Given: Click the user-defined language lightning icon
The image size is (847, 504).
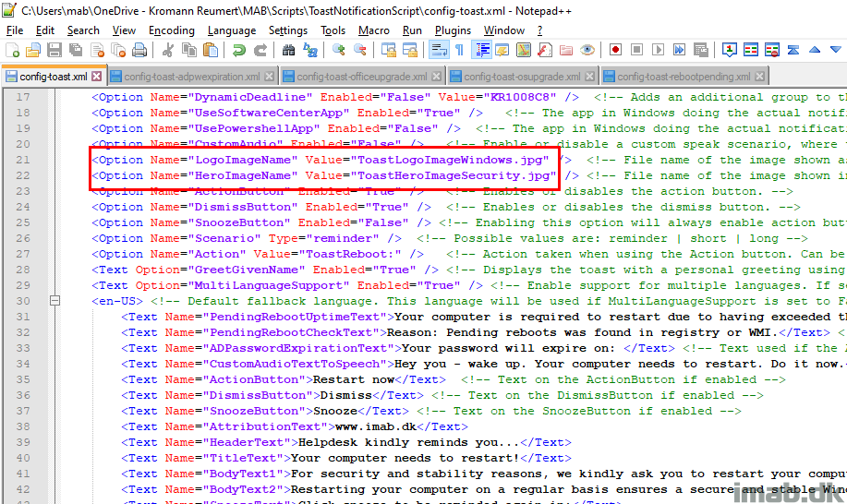Looking at the screenshot, I should point(502,50).
